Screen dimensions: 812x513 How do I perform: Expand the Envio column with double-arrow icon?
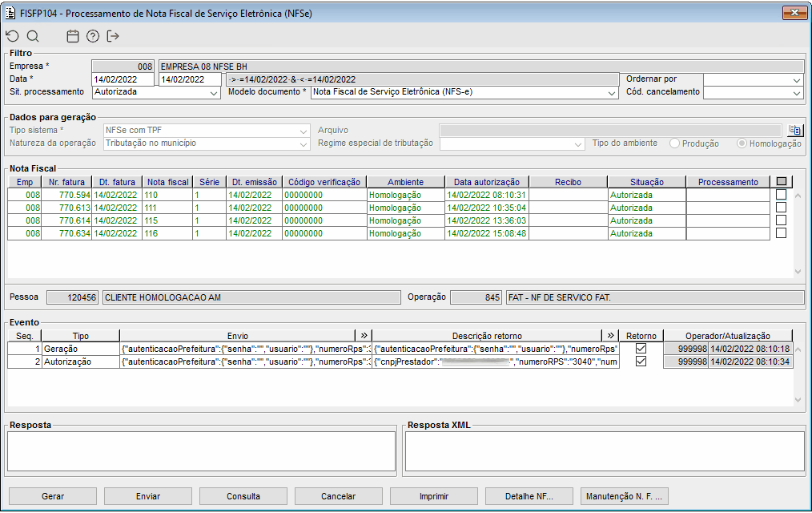[x=364, y=336]
